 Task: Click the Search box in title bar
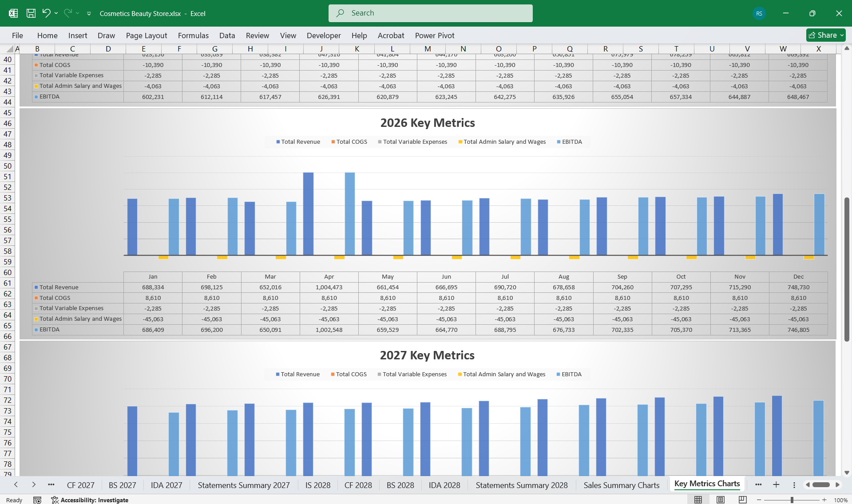430,13
